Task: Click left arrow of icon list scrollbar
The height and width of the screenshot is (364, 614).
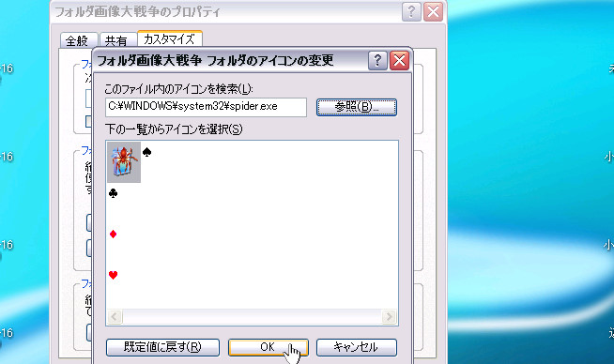Action: click(x=115, y=316)
